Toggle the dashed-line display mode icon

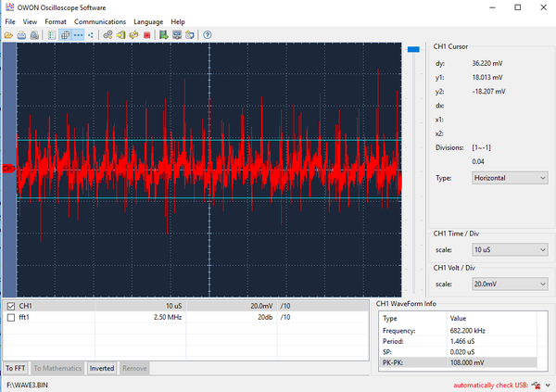pos(78,35)
